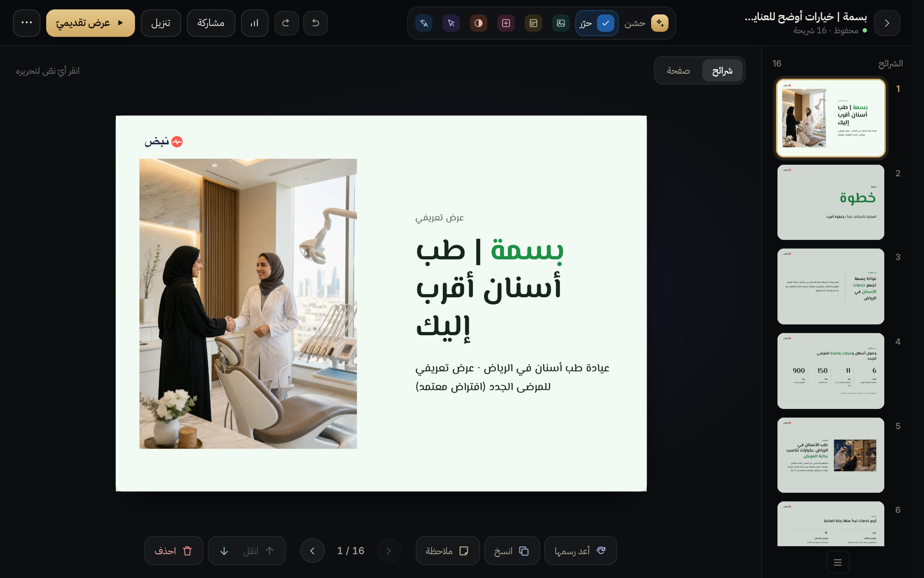Click the sparkle icon for حسّن
Screen dimensions: 924x578
click(x=659, y=23)
